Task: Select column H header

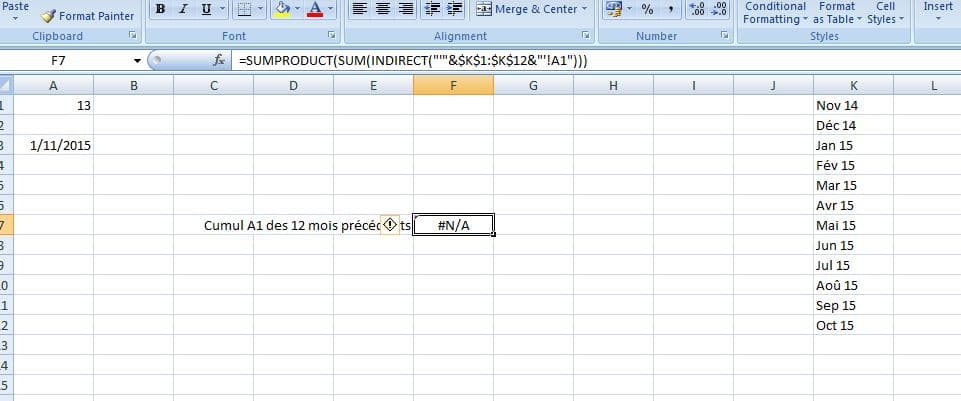Action: [x=613, y=86]
